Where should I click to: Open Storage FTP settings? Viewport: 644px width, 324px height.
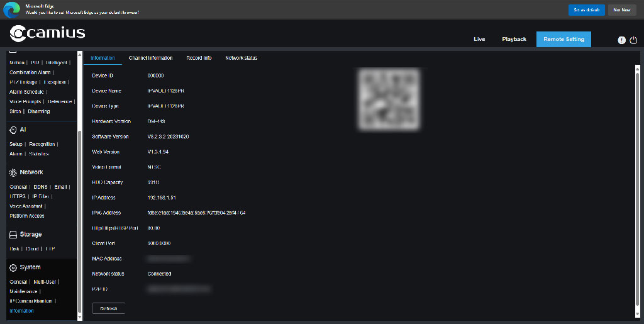(50, 249)
